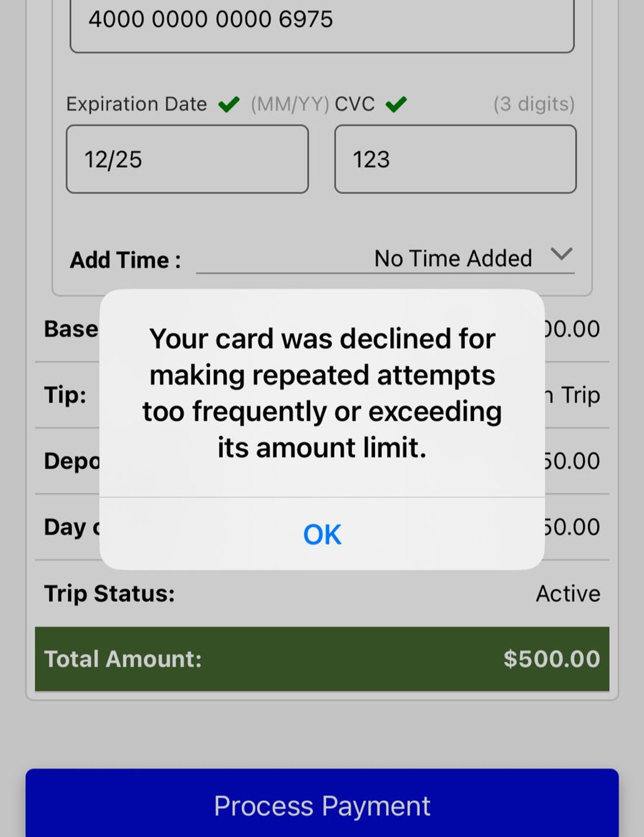Click the card number field 4000 0000 0000 6975
Image resolution: width=644 pixels, height=837 pixels.
pyautogui.click(x=322, y=22)
